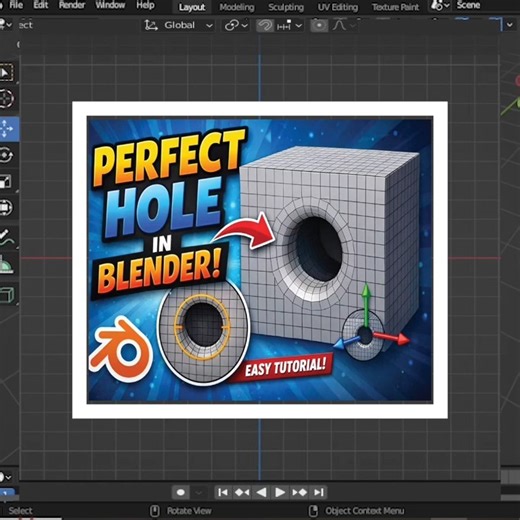Select the Measure tool
Image resolution: width=520 pixels, height=520 pixels.
pyautogui.click(x=6, y=265)
